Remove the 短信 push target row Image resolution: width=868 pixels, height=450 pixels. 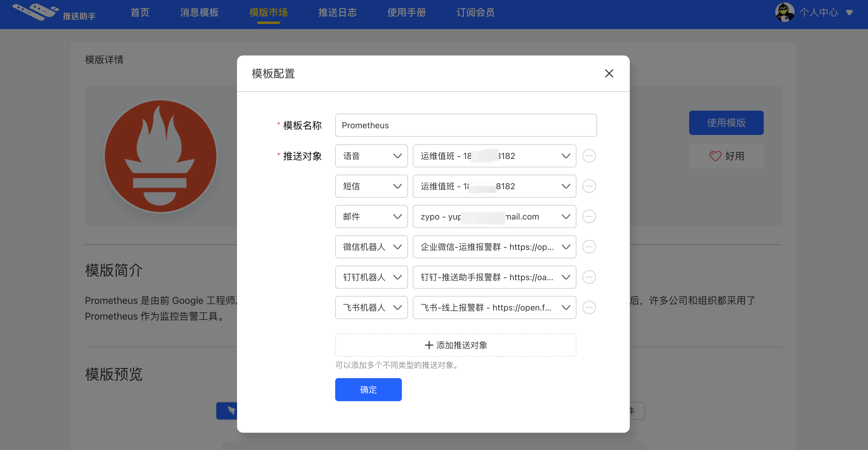[x=589, y=186]
